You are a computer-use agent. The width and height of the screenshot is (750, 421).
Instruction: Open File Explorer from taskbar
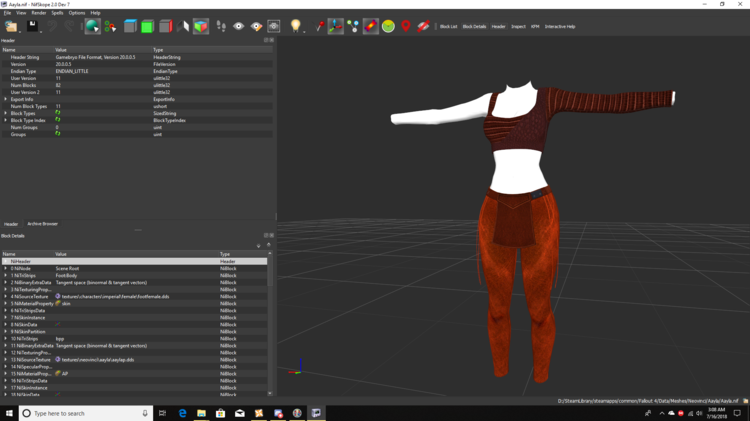coord(201,413)
